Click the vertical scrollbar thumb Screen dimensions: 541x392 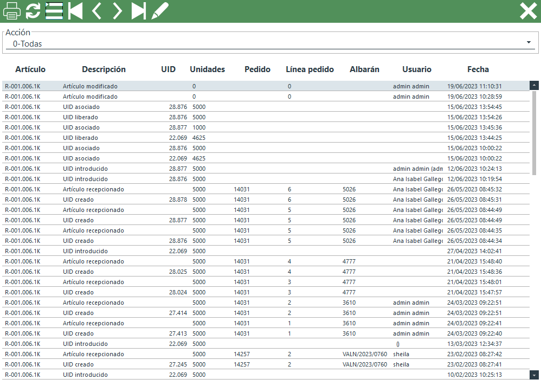(534, 133)
